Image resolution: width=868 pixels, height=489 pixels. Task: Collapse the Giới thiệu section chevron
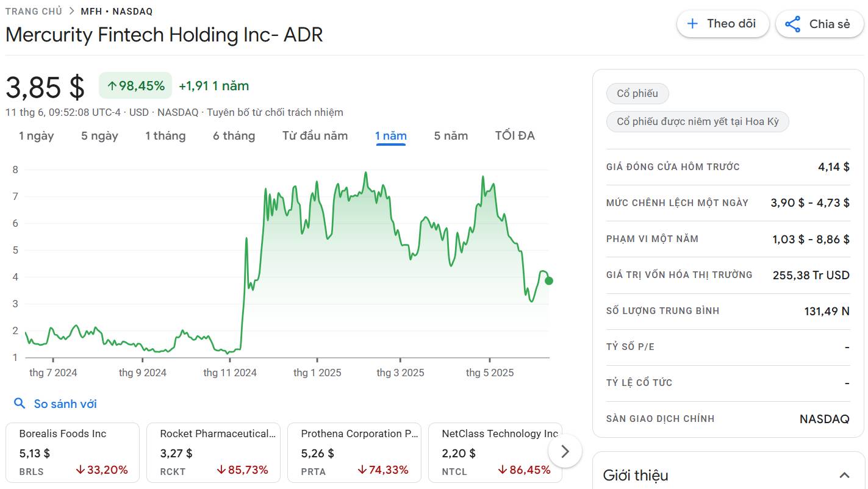844,476
